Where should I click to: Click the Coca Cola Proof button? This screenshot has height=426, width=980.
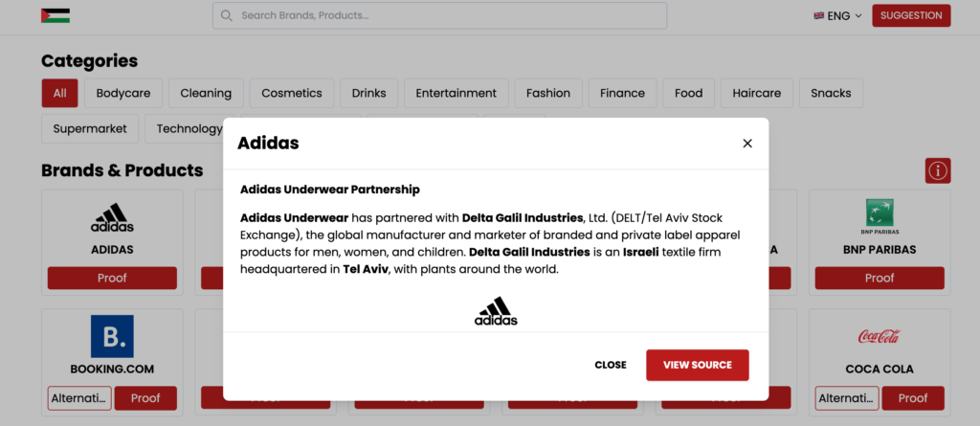(913, 398)
